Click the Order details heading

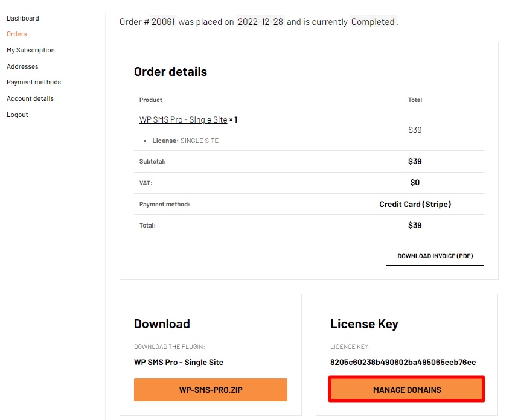click(x=170, y=72)
